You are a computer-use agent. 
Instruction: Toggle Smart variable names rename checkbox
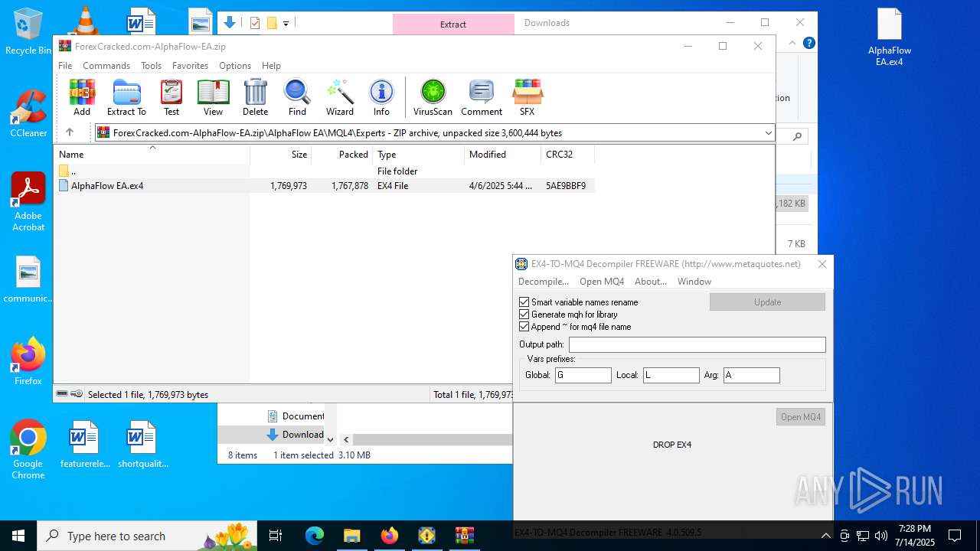tap(524, 302)
